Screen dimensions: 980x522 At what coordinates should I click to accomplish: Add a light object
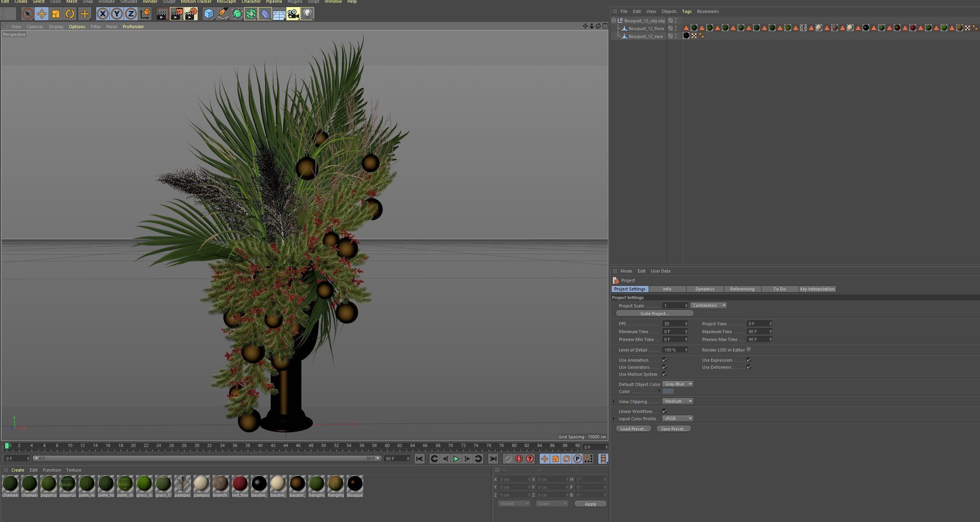308,14
